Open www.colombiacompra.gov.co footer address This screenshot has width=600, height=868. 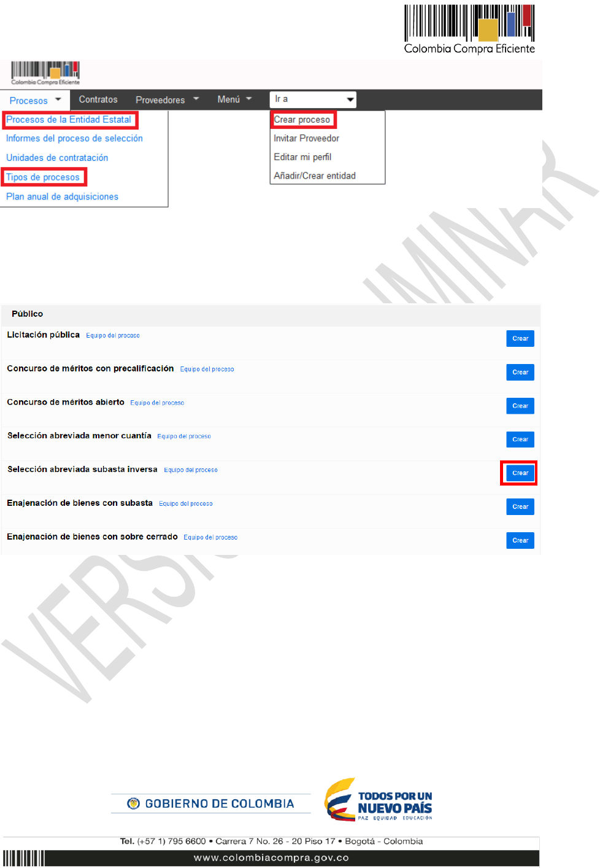point(271,858)
